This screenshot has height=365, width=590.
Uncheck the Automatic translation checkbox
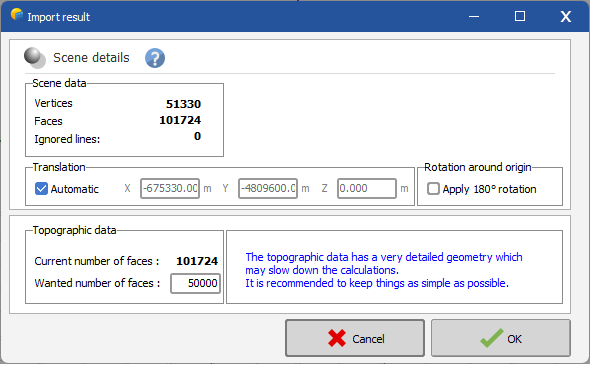click(41, 189)
